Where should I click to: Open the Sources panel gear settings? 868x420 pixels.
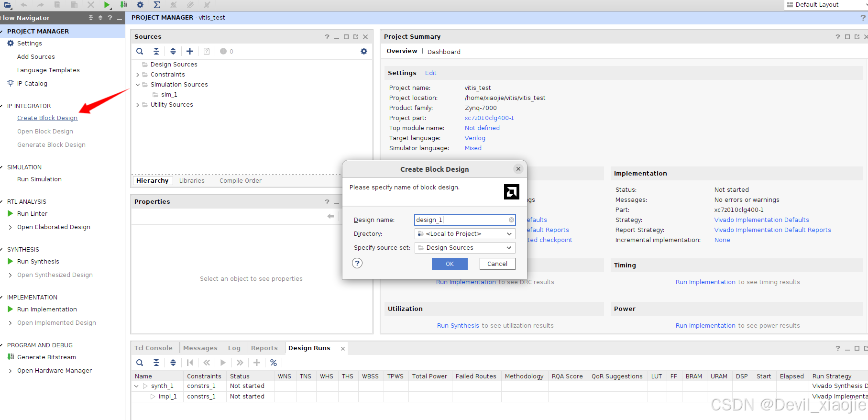coord(364,51)
